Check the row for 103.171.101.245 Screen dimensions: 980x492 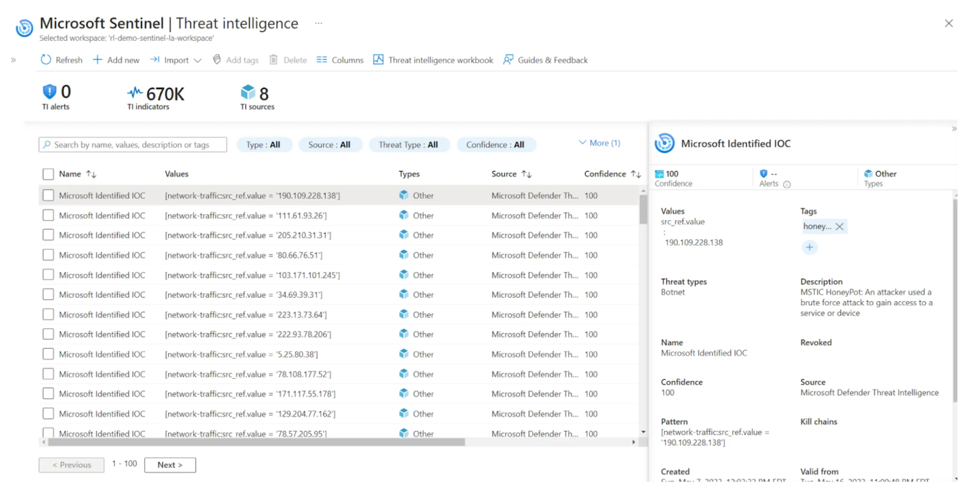click(48, 275)
